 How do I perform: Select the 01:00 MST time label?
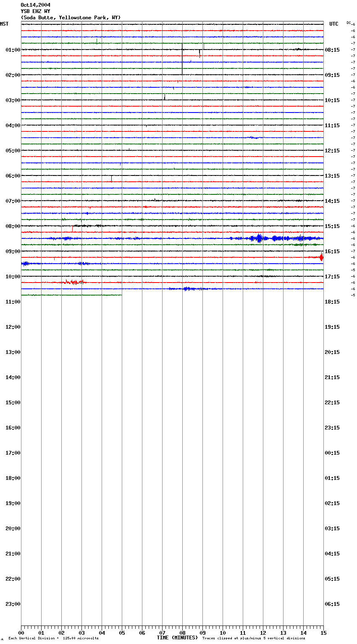pos(13,50)
